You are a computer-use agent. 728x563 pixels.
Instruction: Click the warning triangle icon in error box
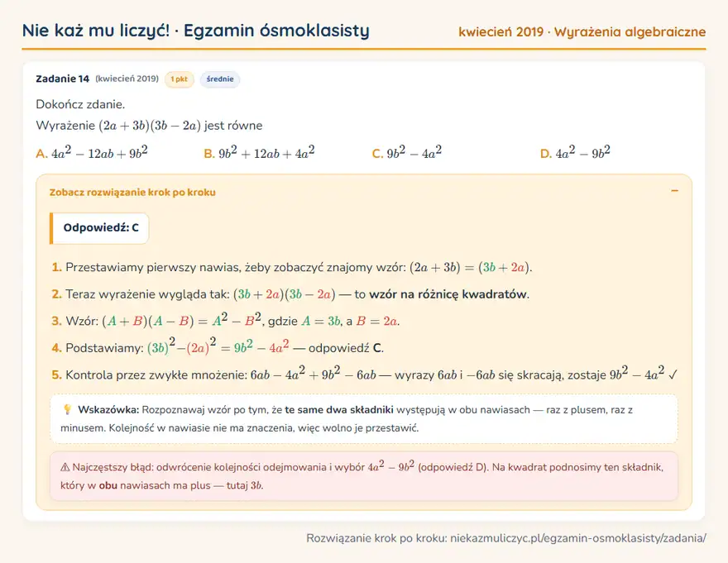click(65, 467)
